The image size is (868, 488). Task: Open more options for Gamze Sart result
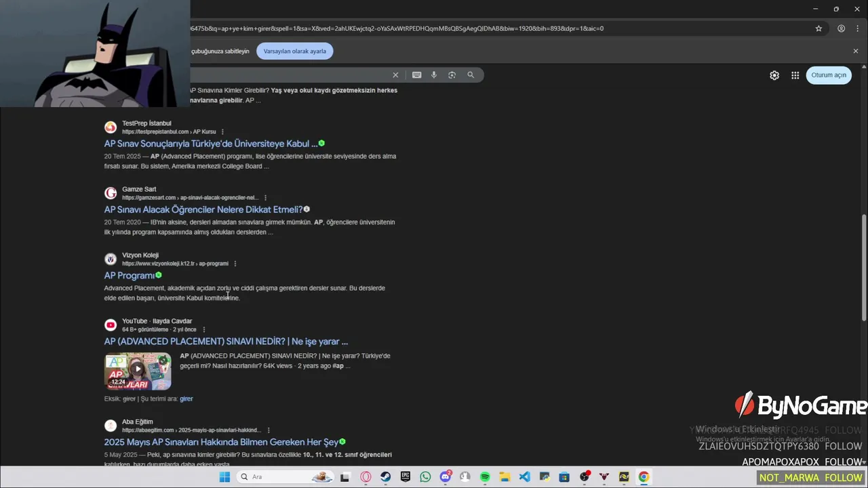[265, 198]
